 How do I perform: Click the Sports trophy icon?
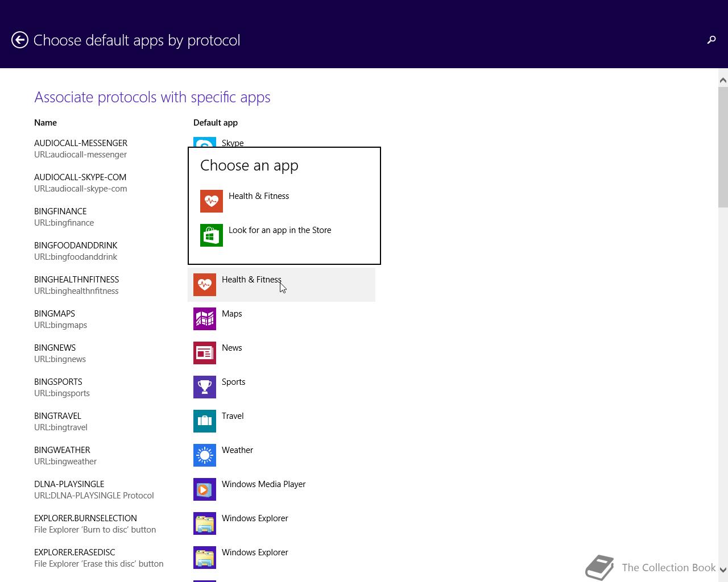[205, 387]
